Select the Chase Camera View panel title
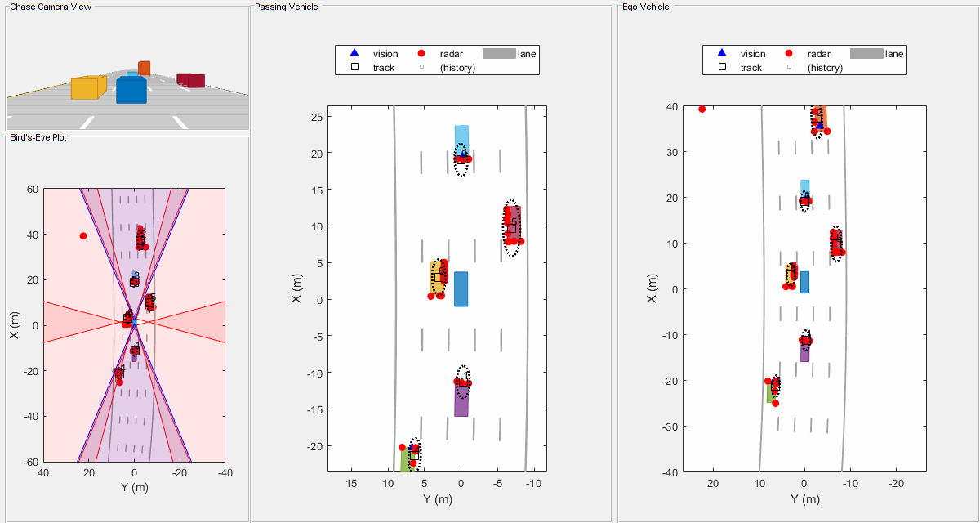980x523 pixels. [x=51, y=7]
